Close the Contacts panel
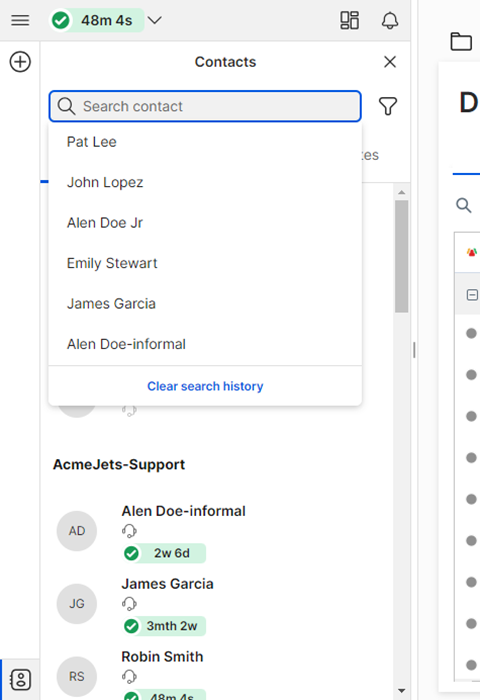This screenshot has height=700, width=480. 390,62
